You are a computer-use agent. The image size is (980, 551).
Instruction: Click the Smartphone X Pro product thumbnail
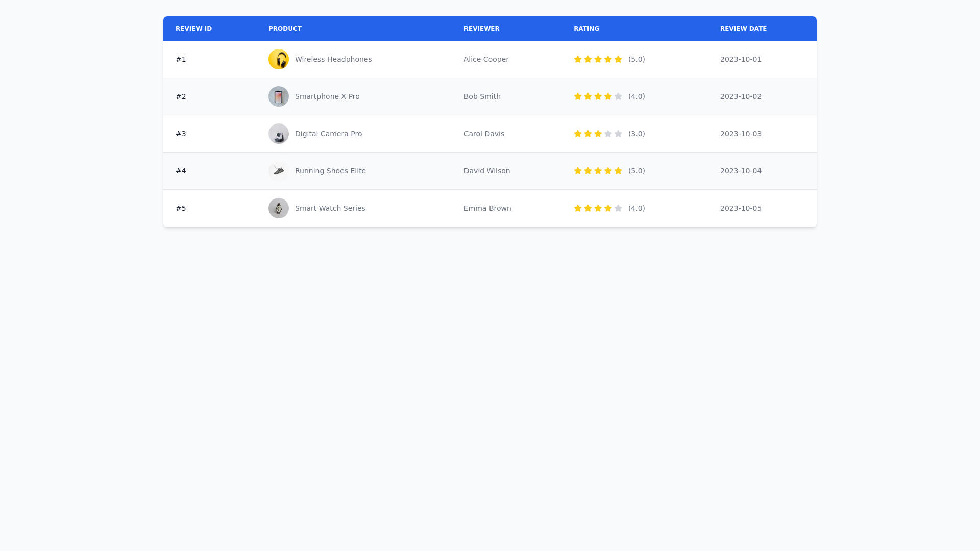pos(279,96)
